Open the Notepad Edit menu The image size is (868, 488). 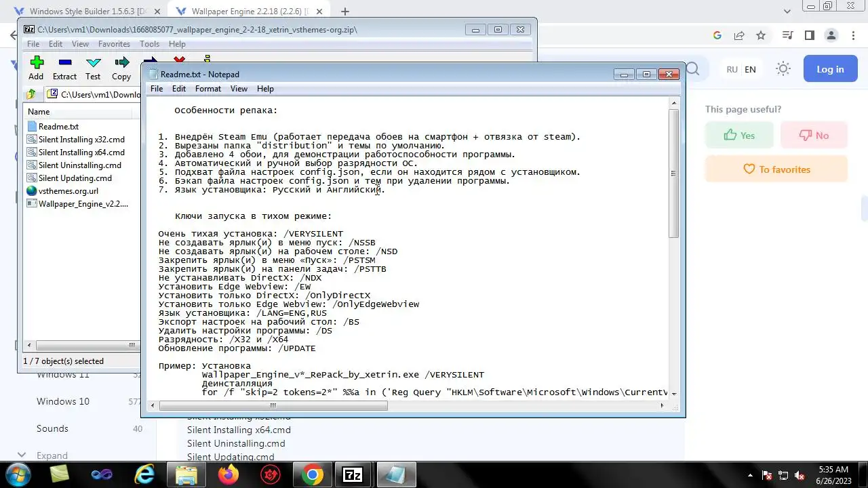179,89
